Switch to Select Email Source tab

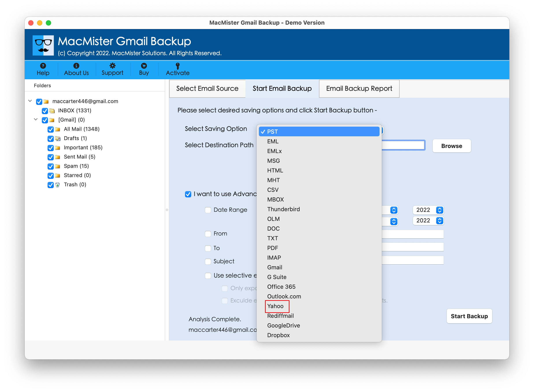207,88
